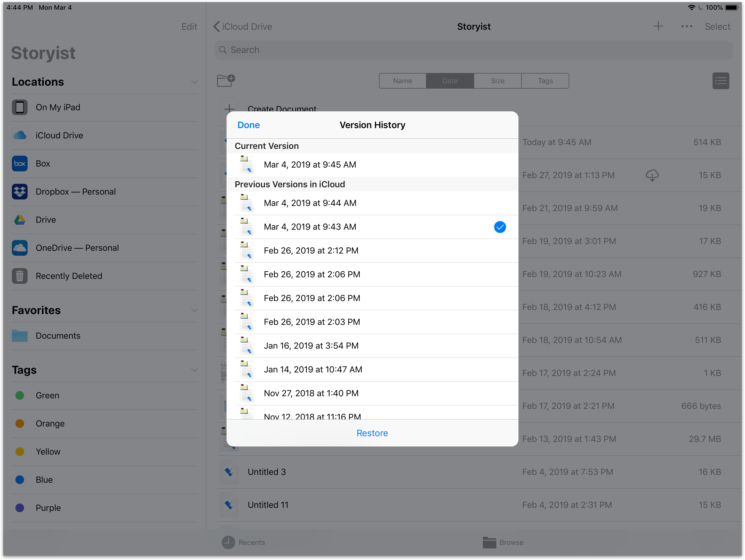745x560 pixels.
Task: Deselect the checked 9:43 AM version checkmark
Action: pyautogui.click(x=500, y=227)
